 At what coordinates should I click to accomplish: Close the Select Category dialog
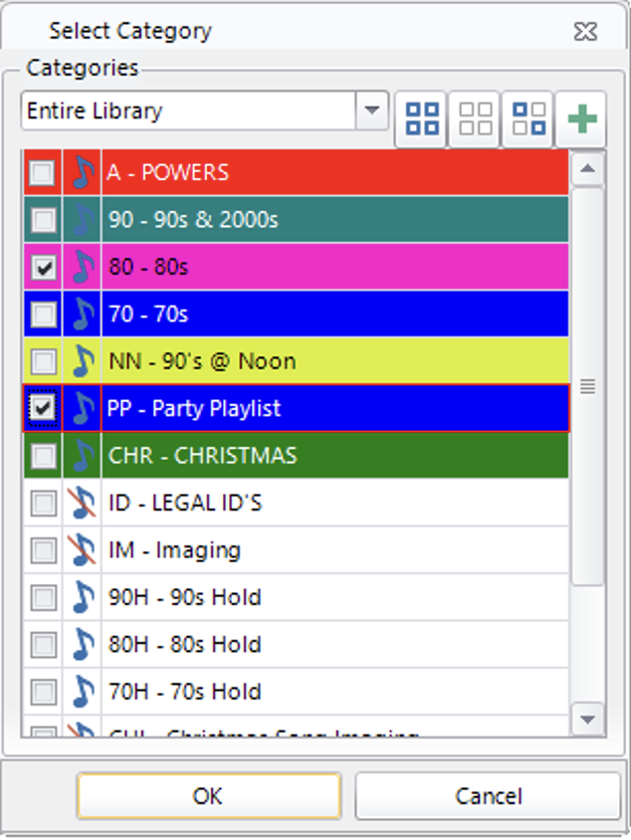click(x=586, y=32)
